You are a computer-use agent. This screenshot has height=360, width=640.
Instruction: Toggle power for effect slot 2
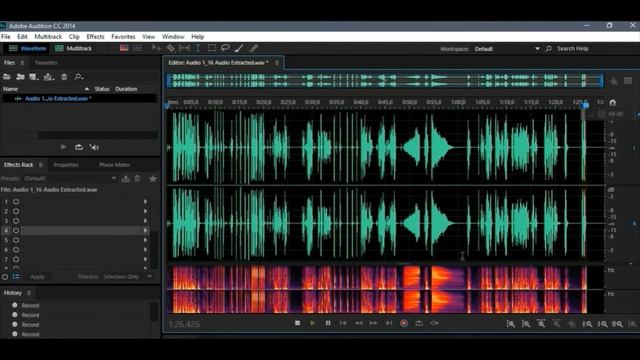tap(16, 211)
